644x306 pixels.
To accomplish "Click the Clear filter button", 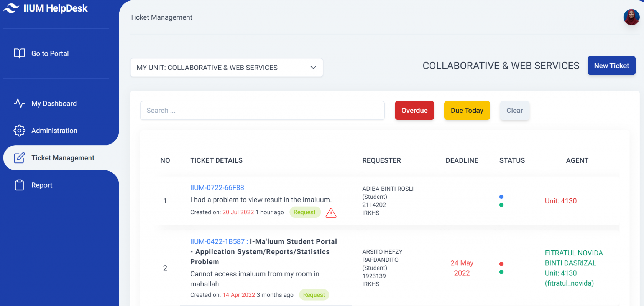I will [x=514, y=111].
